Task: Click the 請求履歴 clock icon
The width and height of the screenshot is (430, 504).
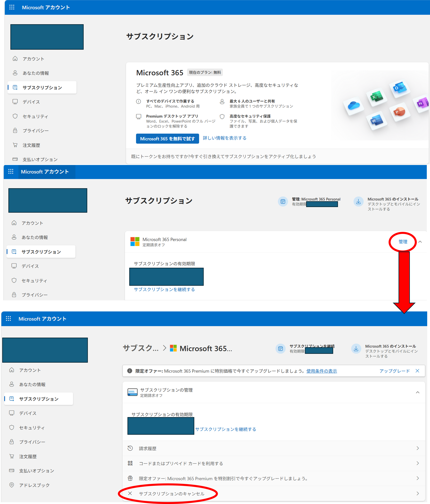Action: (130, 448)
